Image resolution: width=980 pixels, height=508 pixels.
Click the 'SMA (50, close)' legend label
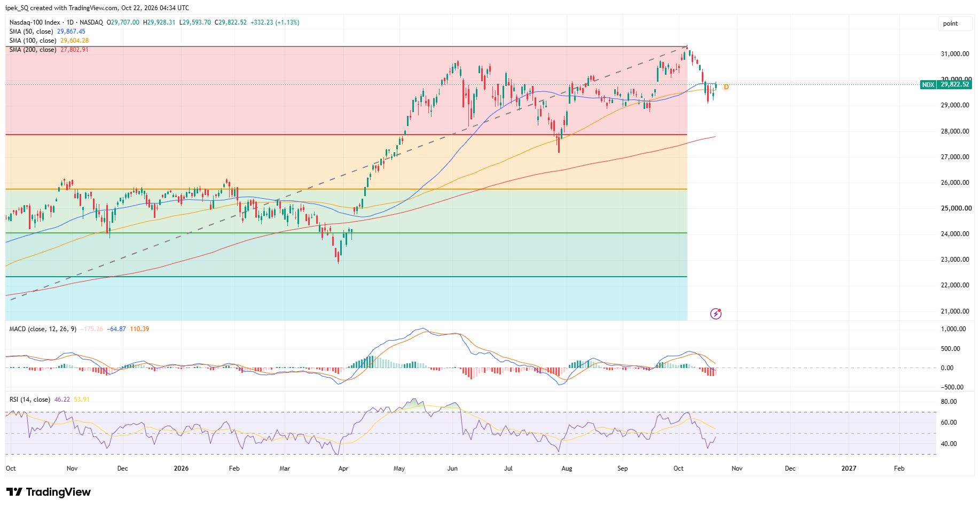click(x=31, y=32)
